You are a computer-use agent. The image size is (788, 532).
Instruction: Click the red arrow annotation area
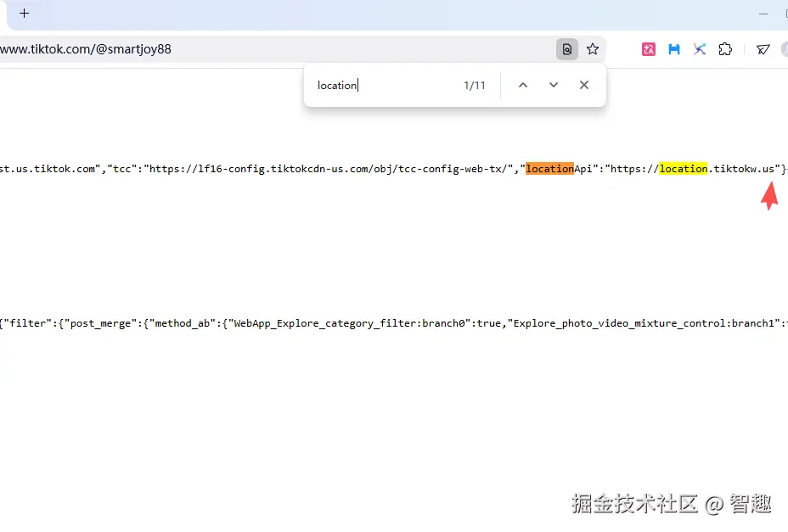pos(768,197)
